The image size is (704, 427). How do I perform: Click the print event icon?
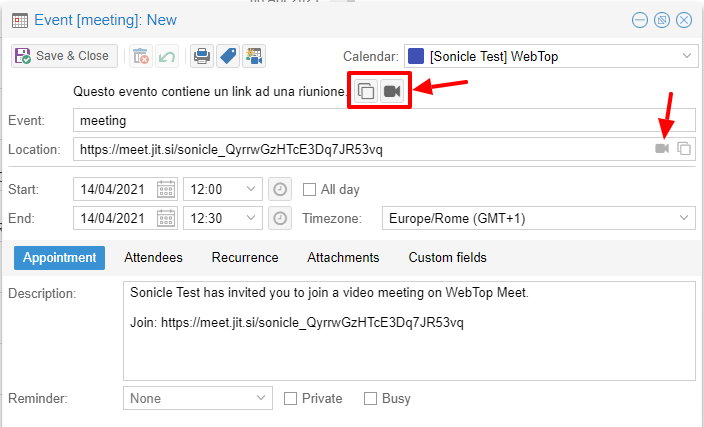[202, 56]
